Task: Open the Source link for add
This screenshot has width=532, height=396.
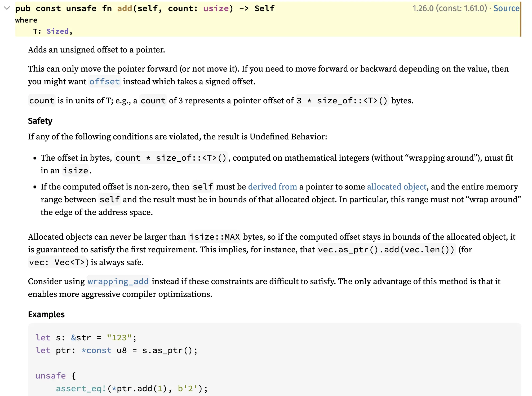Action: point(506,8)
